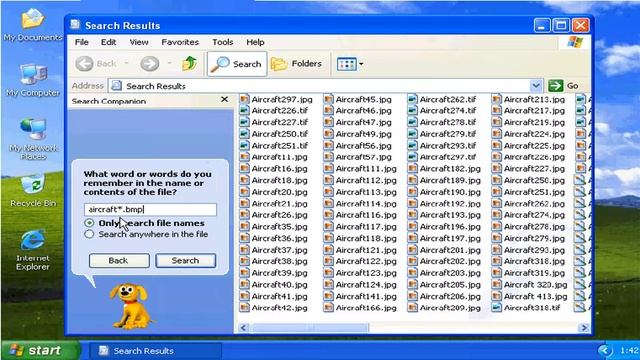The width and height of the screenshot is (640, 360).
Task: Toggle the Search toolbar button
Action: coord(237,64)
